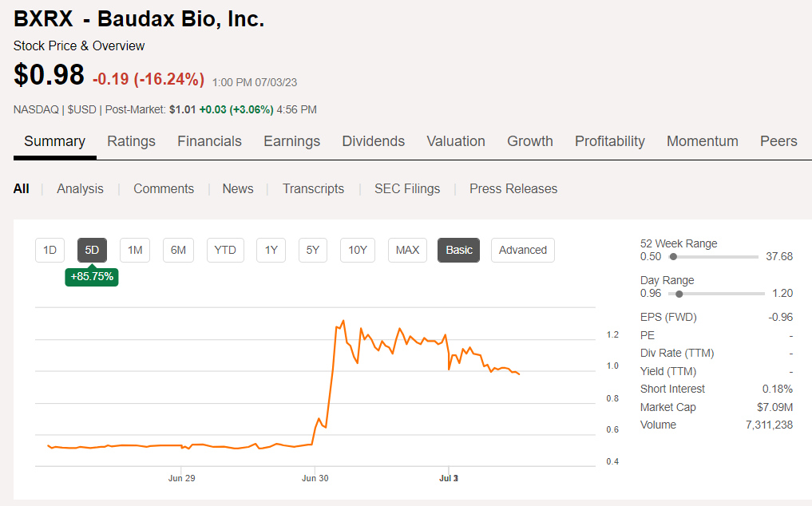Click the orange price line peak on chart
The image size is (812, 506).
343,321
